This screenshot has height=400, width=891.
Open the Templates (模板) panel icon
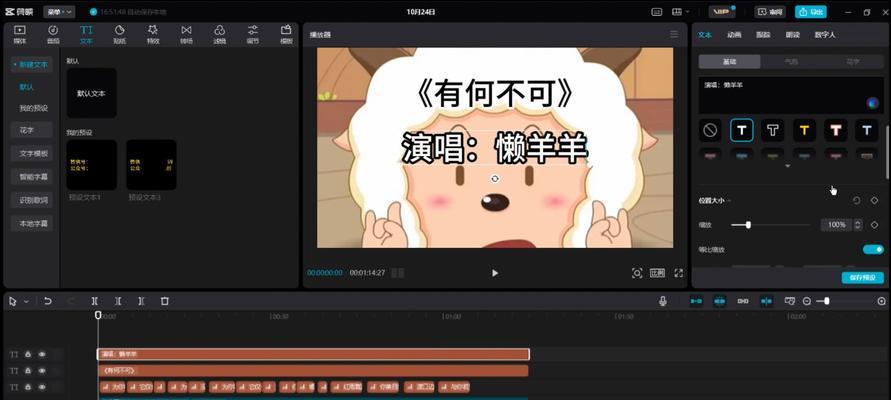coord(286,34)
